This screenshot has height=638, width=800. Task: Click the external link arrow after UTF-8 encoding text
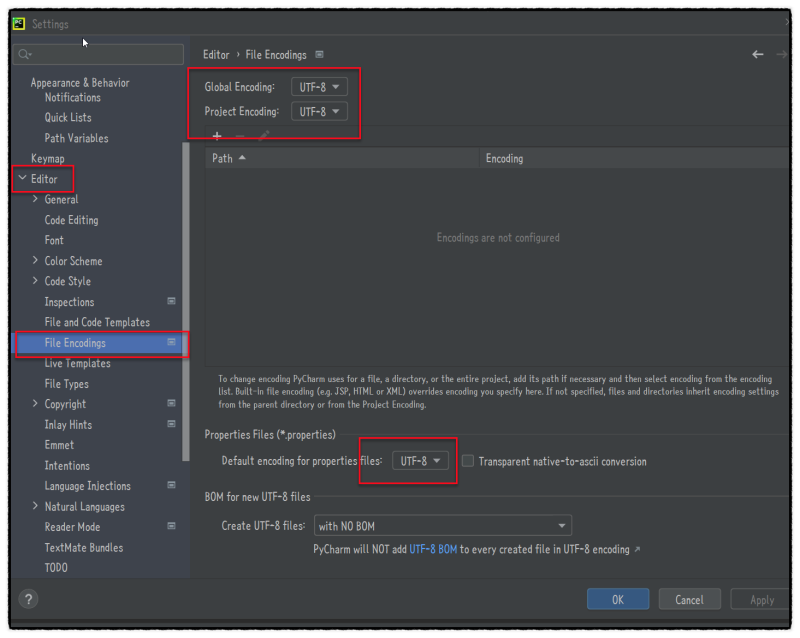tap(637, 550)
